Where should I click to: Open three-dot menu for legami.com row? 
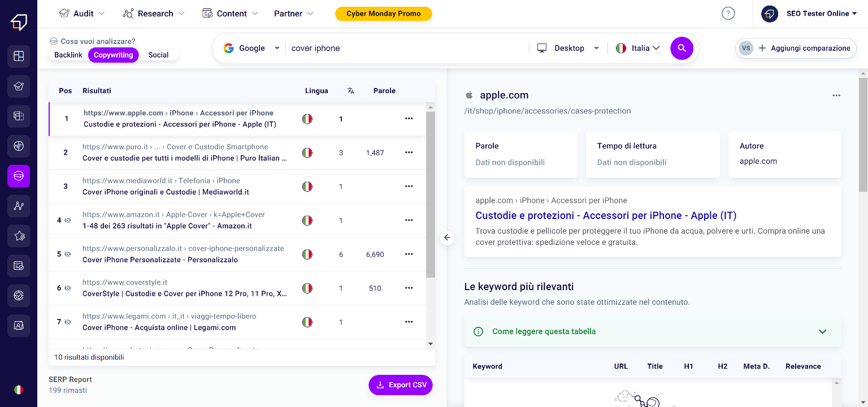click(x=409, y=322)
